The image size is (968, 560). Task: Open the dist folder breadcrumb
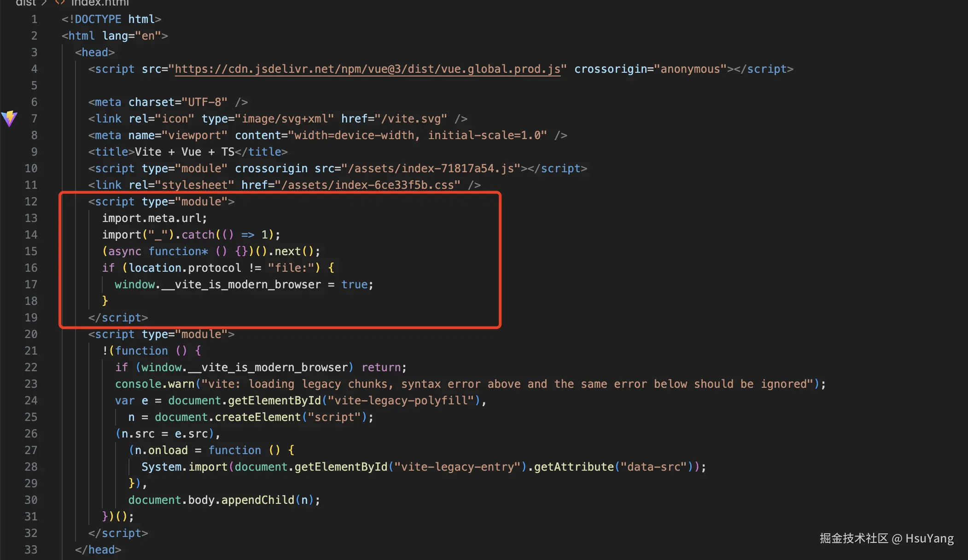pos(25,3)
